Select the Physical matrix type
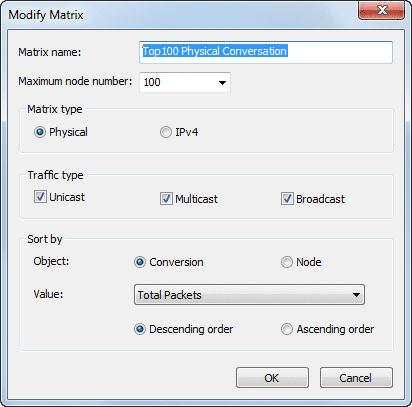This screenshot has width=412, height=407. tap(40, 132)
